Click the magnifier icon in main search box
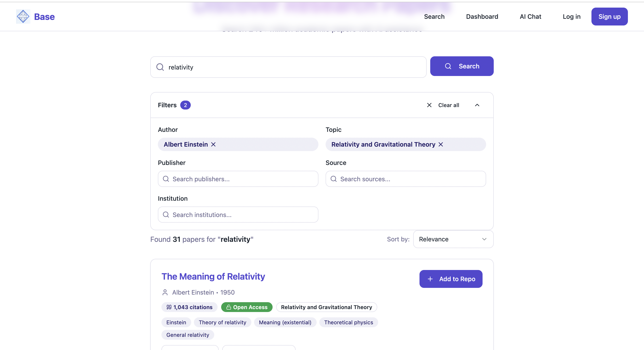Screen dimensions: 644x350 160,67
